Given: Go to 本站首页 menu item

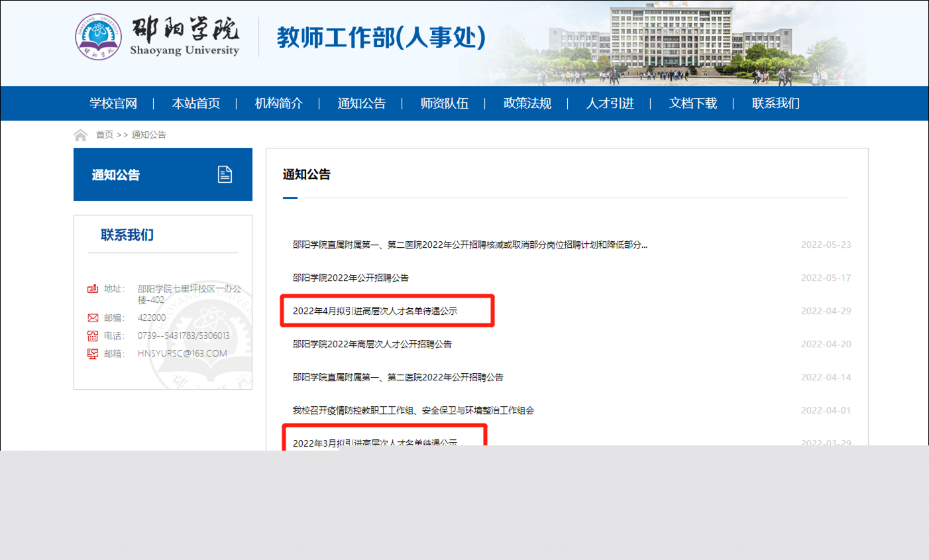Looking at the screenshot, I should click(x=195, y=103).
